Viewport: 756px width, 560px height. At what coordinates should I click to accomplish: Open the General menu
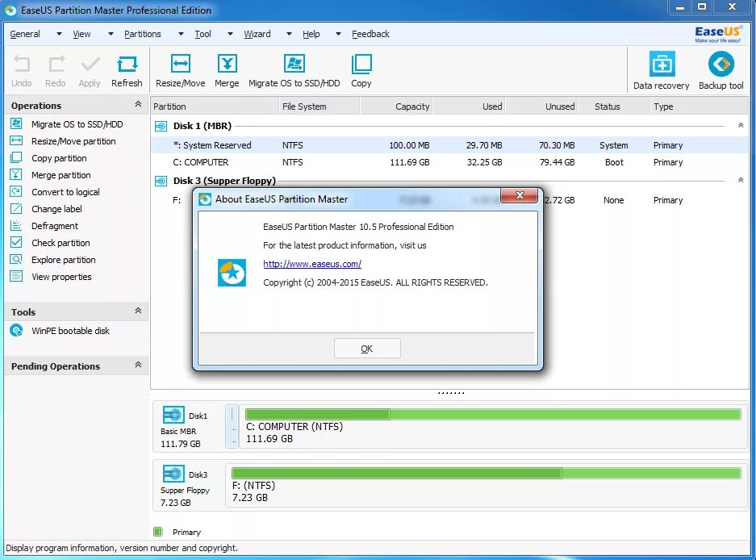(25, 34)
